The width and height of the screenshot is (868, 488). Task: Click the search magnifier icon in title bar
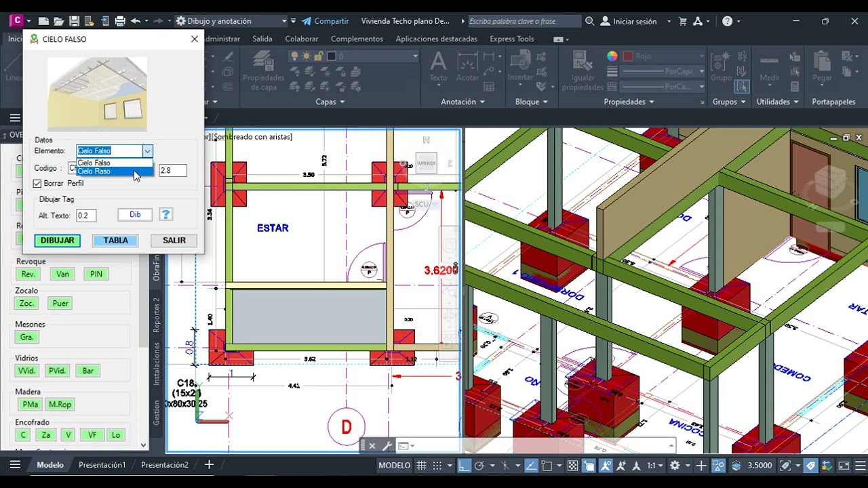click(590, 21)
